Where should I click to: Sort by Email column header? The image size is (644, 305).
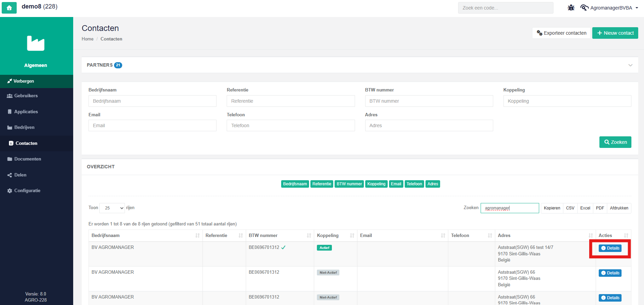pos(402,235)
